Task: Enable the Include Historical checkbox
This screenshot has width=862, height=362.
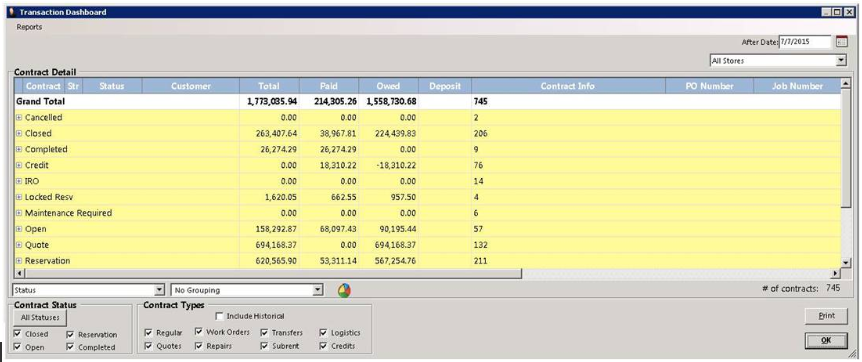Action: pyautogui.click(x=220, y=316)
